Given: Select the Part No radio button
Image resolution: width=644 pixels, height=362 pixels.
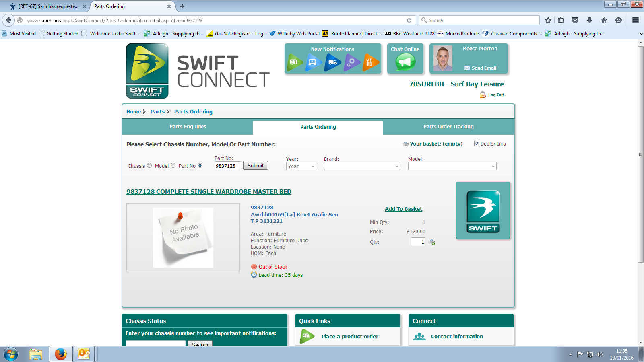Looking at the screenshot, I should pyautogui.click(x=200, y=165).
